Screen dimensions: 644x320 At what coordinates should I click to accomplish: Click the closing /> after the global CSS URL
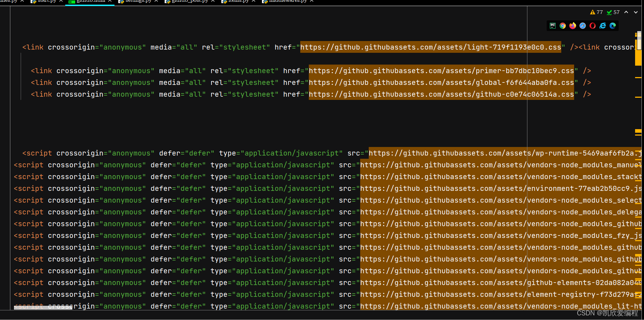point(587,82)
